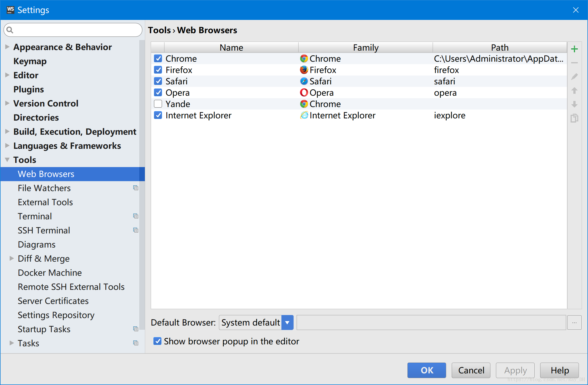Open File Watchers settings
The height and width of the screenshot is (385, 588).
[x=44, y=188]
